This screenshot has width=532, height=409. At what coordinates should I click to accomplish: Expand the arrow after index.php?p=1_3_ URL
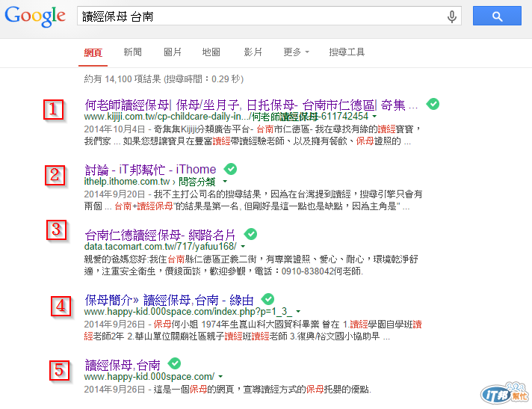pos(298,311)
